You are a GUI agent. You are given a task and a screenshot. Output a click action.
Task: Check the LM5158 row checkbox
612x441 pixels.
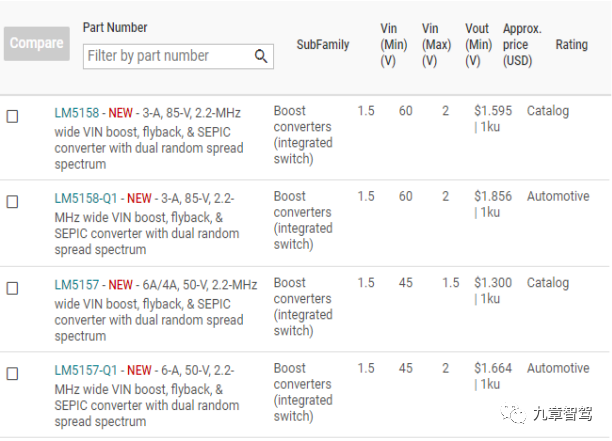(12, 116)
